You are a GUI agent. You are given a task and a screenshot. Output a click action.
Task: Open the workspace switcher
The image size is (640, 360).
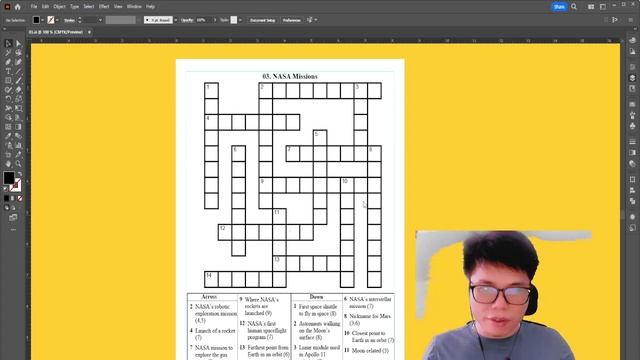click(x=603, y=7)
